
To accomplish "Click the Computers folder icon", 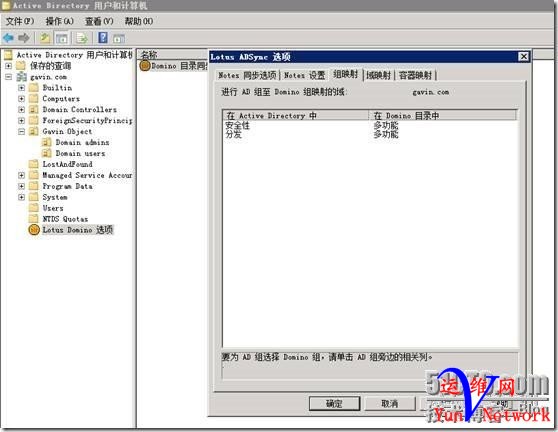I will coord(33,99).
